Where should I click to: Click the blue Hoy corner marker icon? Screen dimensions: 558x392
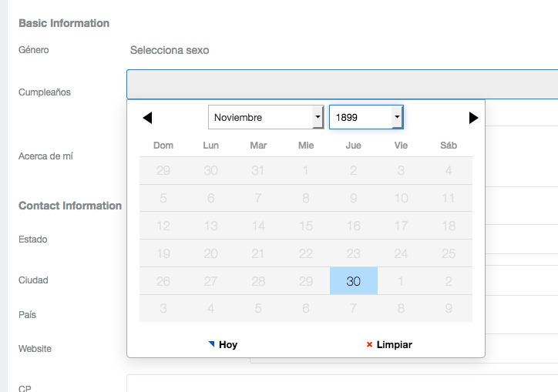(x=211, y=344)
